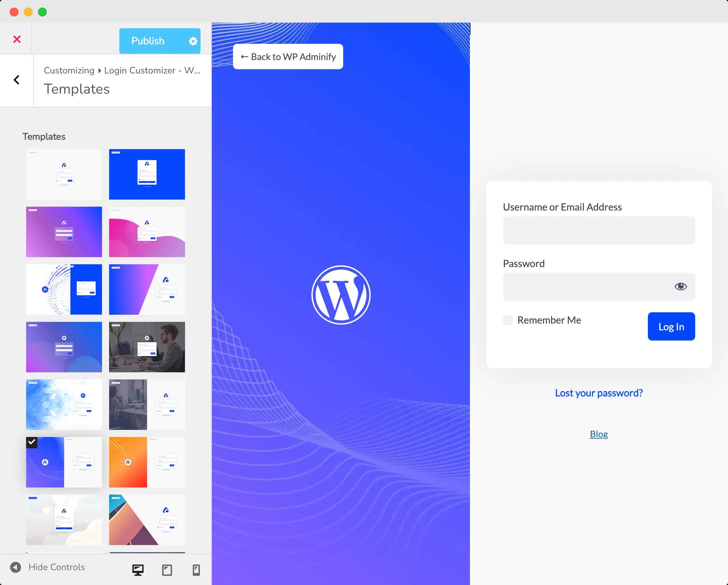
Task: Click the Hide Controls arrow icon
Action: [x=16, y=567]
